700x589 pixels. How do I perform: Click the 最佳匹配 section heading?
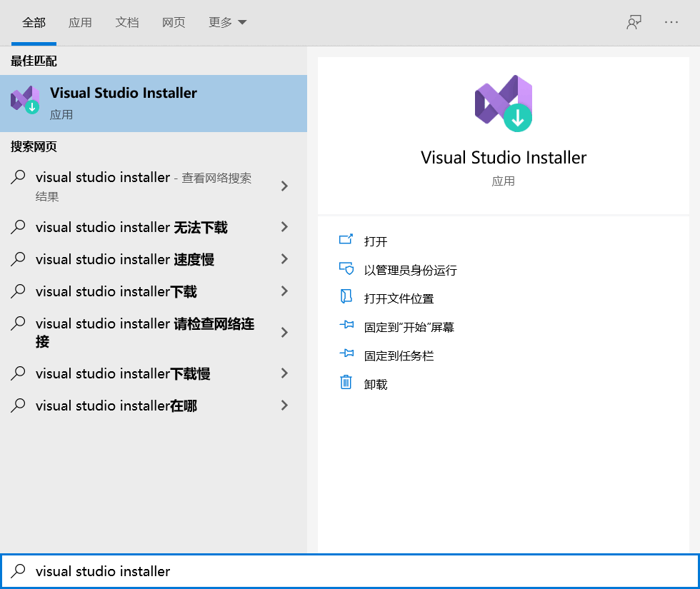(x=34, y=61)
